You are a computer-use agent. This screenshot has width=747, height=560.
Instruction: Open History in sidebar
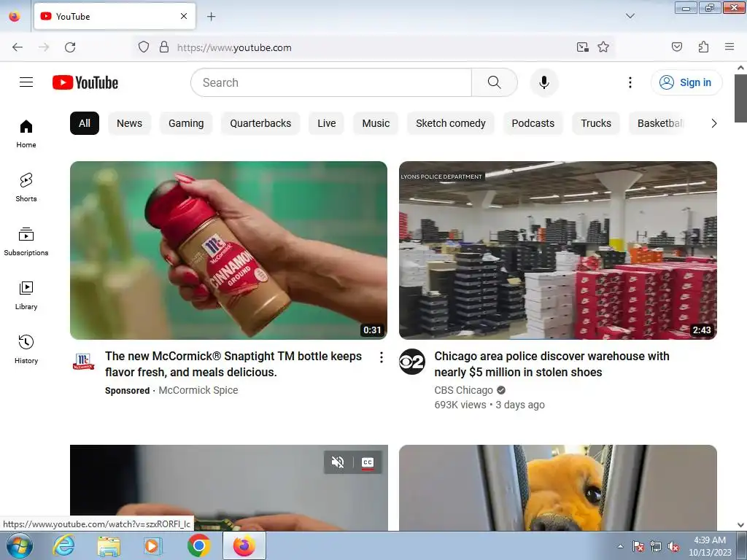[26, 349]
